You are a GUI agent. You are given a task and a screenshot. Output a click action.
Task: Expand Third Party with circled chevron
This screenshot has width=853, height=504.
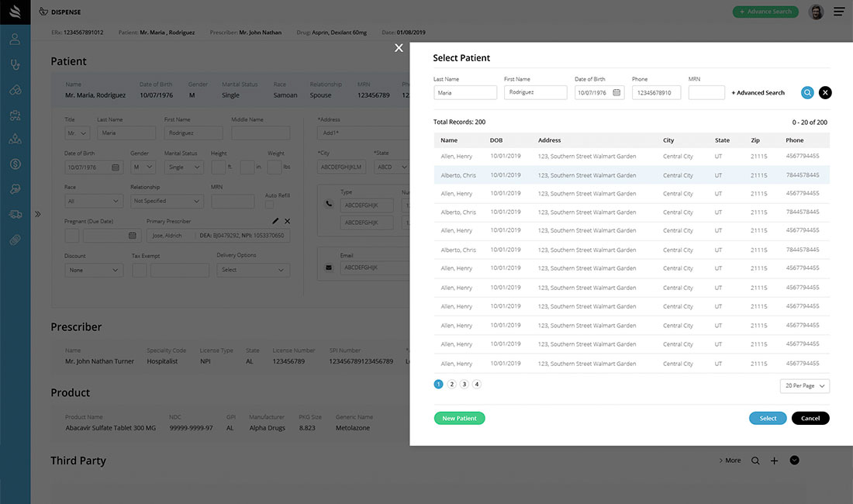(x=794, y=460)
